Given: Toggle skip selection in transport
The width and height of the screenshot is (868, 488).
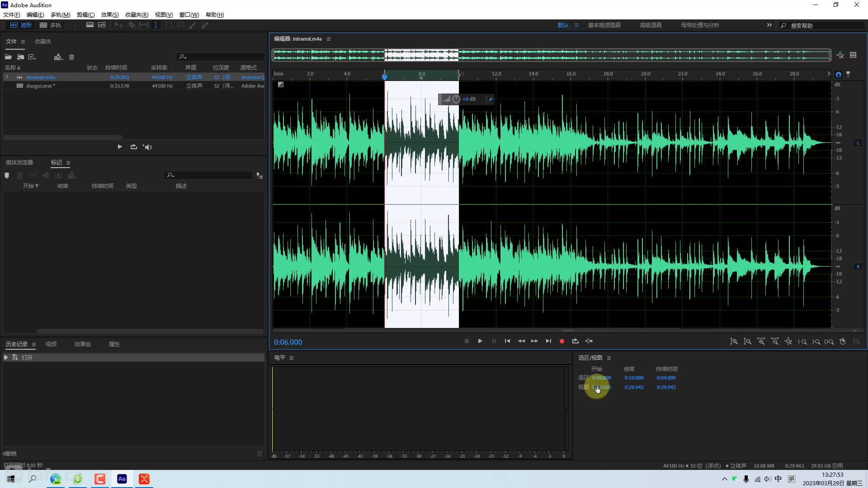Looking at the screenshot, I should click(x=589, y=341).
